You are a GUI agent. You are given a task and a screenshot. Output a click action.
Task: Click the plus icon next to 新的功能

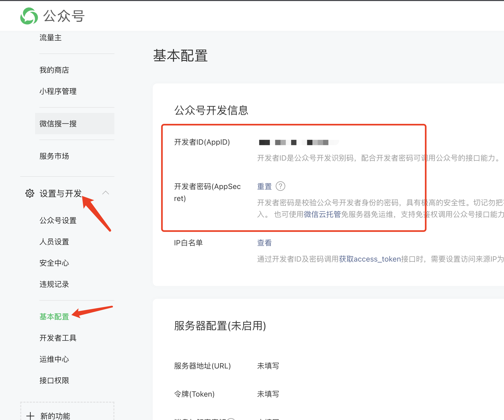[x=31, y=415]
